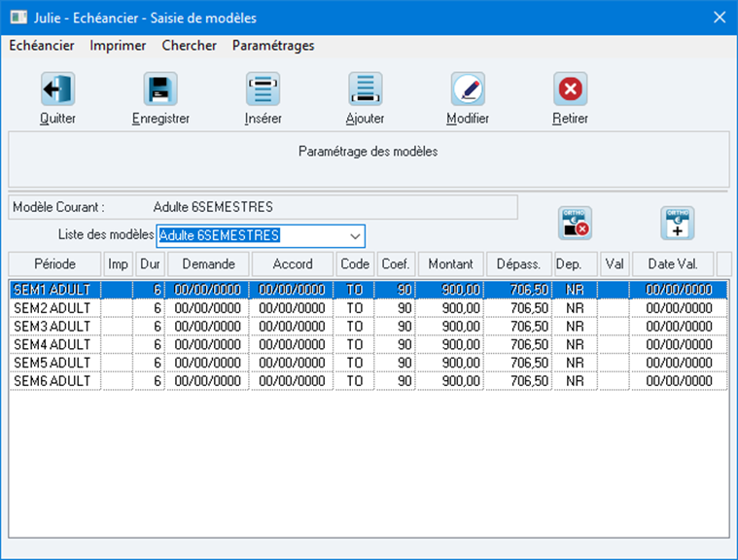Click the Adulte 6SEMESTRES combo box text
The height and width of the screenshot is (560, 738).
pos(220,235)
